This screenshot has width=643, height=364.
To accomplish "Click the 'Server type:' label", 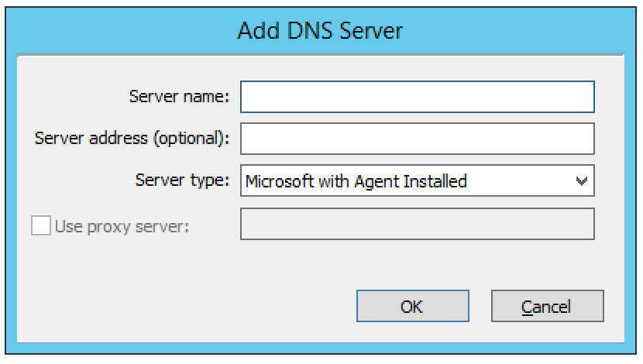I will pyautogui.click(x=183, y=181).
